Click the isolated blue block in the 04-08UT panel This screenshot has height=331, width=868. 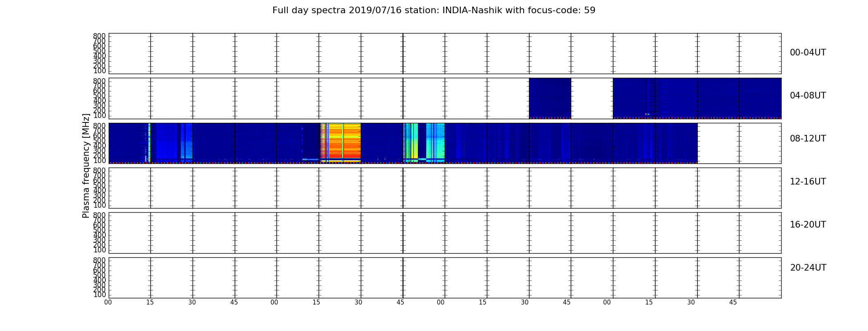click(x=550, y=98)
